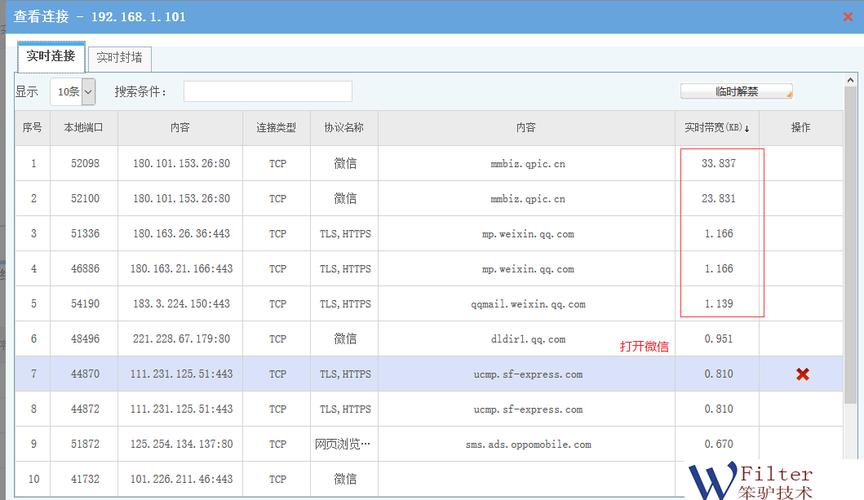
Task: Click address 221.228.67.179:80
Action: 181,339
